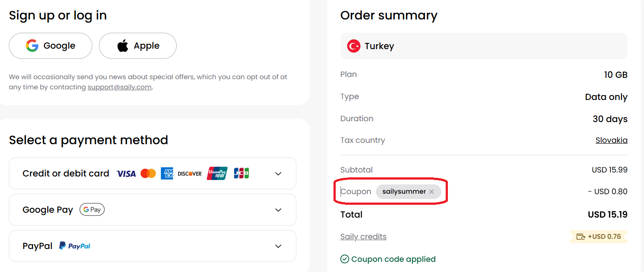Expand the Google Pay payment option
644x272 pixels.
pos(278,210)
